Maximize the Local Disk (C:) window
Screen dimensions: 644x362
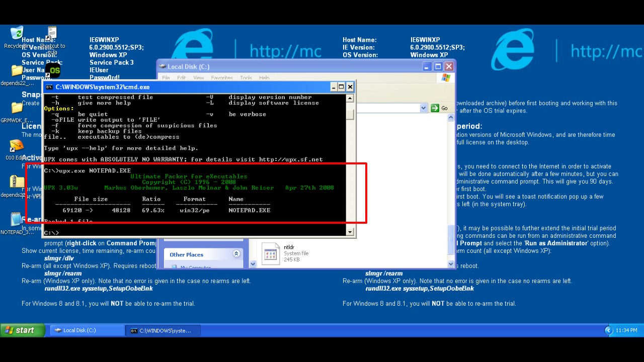(x=438, y=66)
